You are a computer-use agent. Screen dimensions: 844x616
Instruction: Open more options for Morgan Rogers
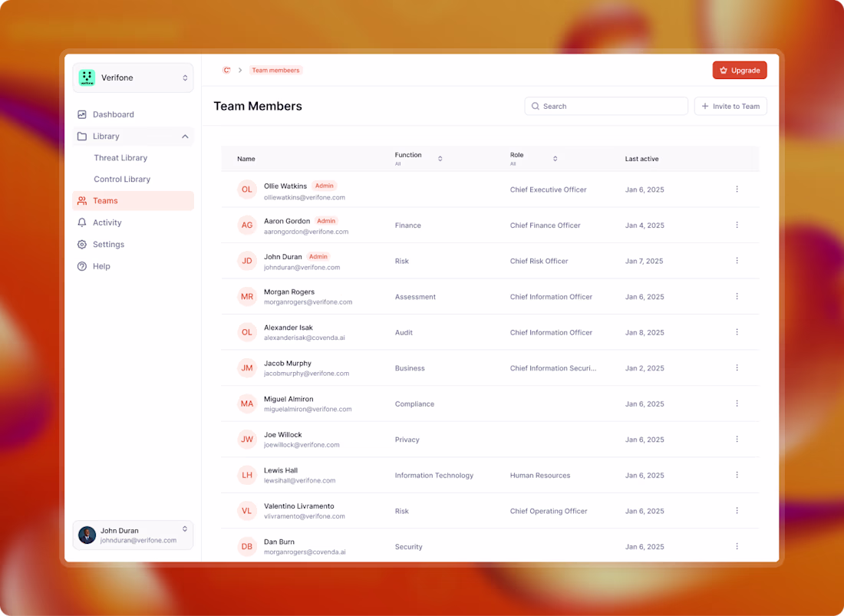click(737, 296)
